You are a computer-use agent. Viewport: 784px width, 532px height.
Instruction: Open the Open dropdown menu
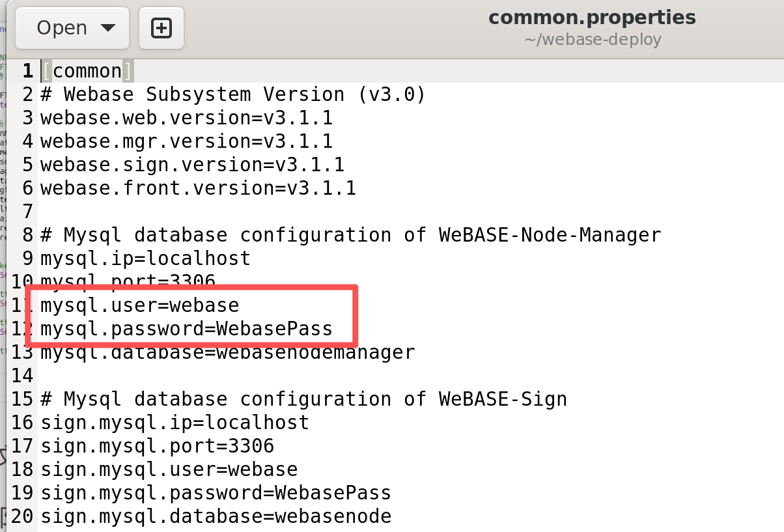tap(63, 27)
